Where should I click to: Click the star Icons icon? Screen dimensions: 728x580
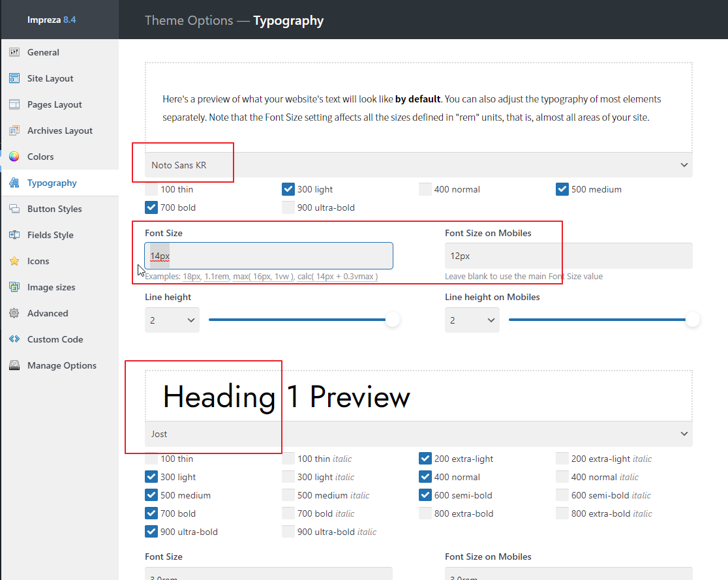[x=14, y=261]
